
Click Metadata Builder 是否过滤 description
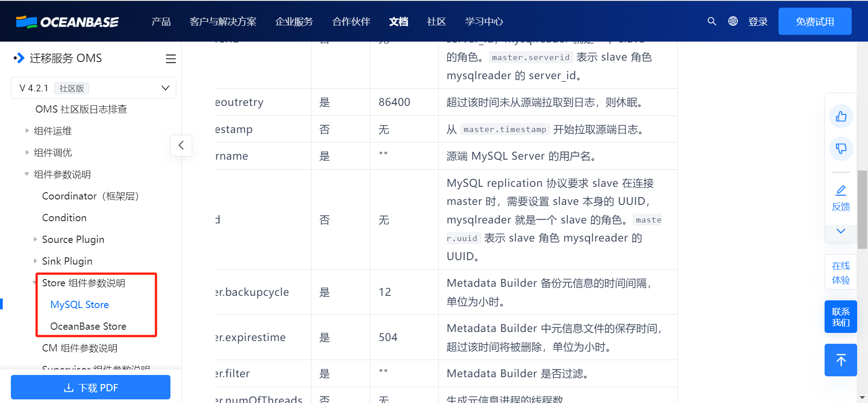(x=518, y=374)
